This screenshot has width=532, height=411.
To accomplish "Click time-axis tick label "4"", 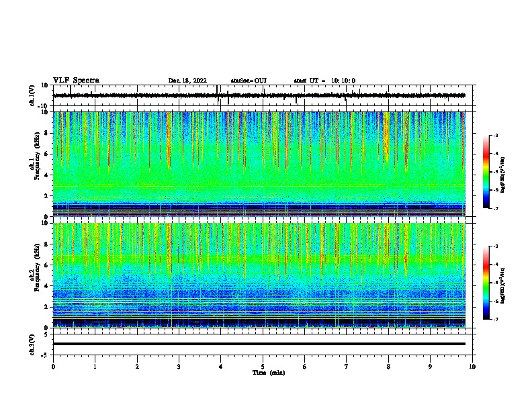I will coord(221,367).
